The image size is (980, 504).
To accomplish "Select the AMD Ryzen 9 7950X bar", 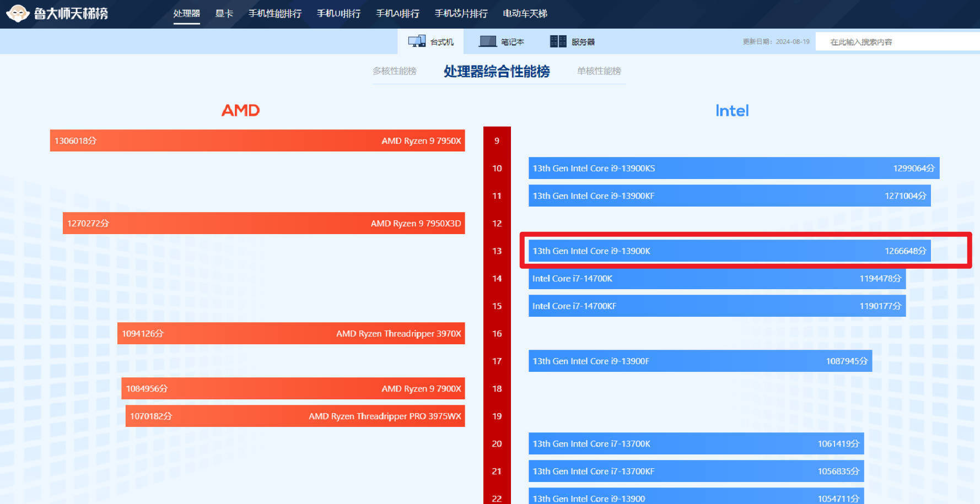I will tap(257, 140).
